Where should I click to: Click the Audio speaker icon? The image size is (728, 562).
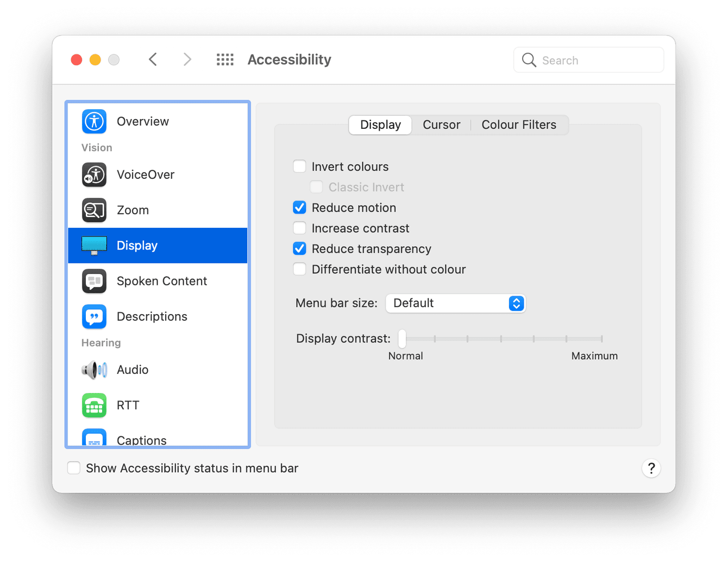click(x=94, y=370)
